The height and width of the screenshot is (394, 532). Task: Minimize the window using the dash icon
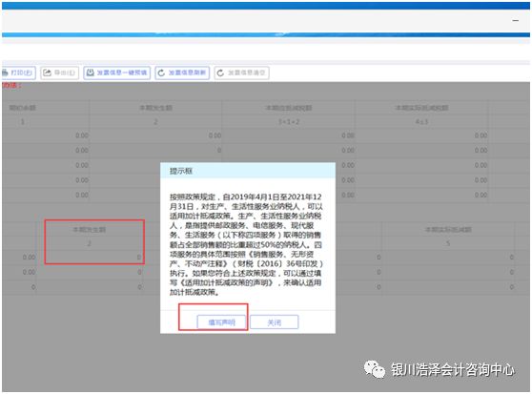coord(516,21)
